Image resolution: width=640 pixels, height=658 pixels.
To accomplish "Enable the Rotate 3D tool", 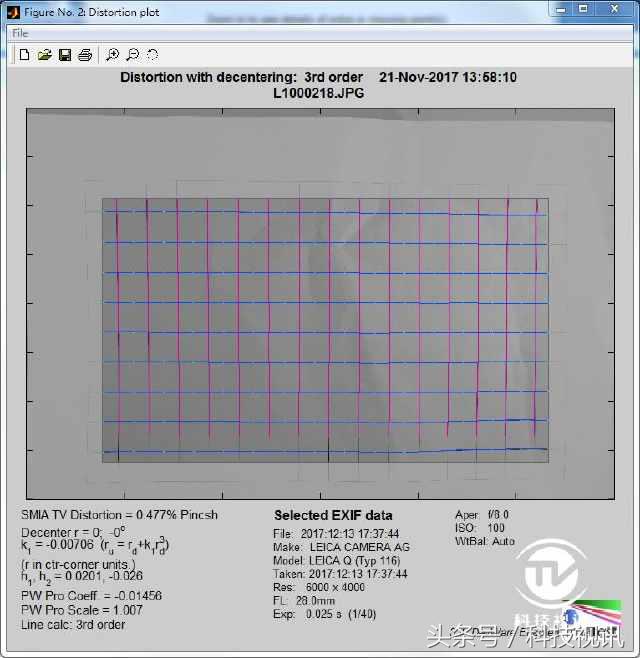I will [x=152, y=55].
